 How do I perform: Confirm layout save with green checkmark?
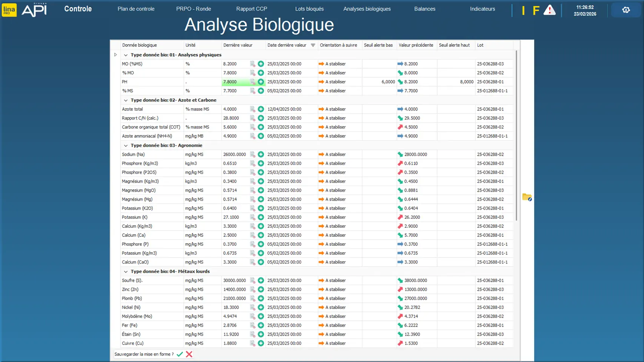tap(180, 354)
